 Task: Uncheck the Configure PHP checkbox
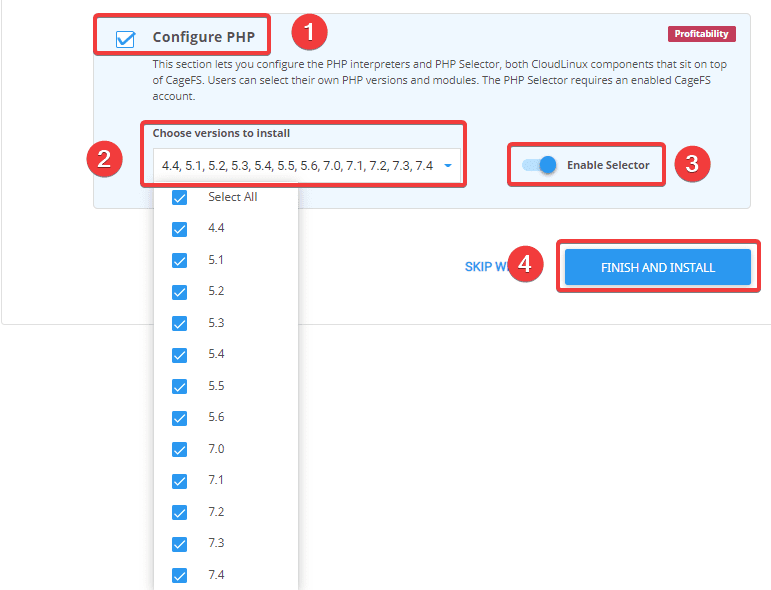pos(126,39)
